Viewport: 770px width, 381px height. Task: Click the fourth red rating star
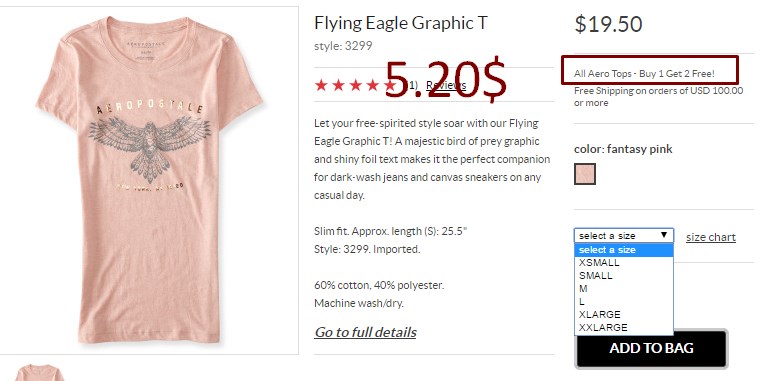pos(373,85)
